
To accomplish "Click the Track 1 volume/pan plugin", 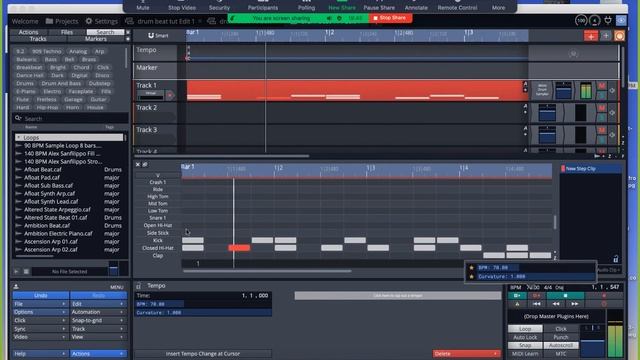I will 563,91.
